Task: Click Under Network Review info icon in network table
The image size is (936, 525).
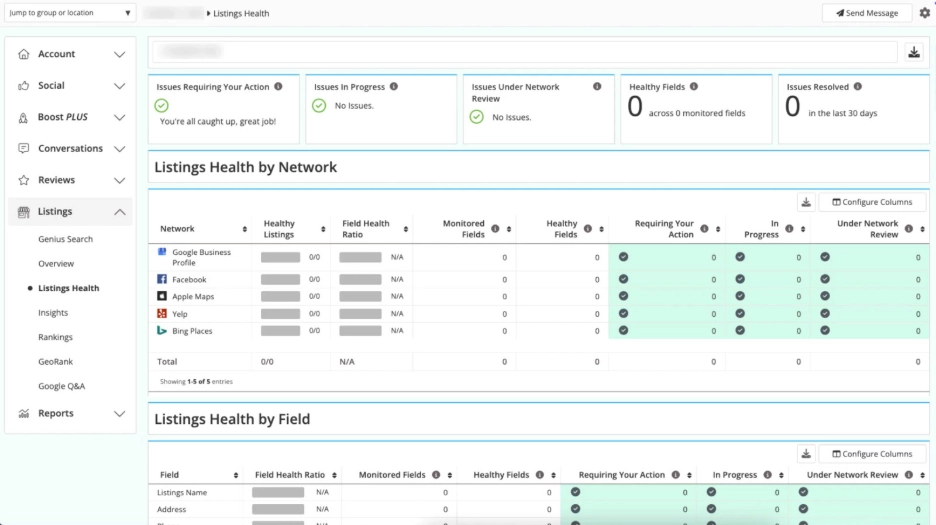Action: click(x=909, y=229)
